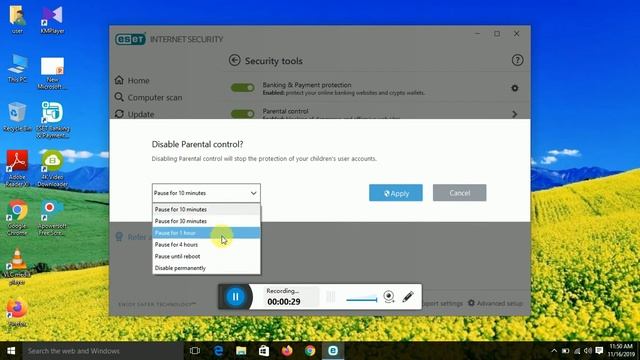Screen dimensions: 640x360
Task: Open the user folder desktop icon
Action: point(17,19)
